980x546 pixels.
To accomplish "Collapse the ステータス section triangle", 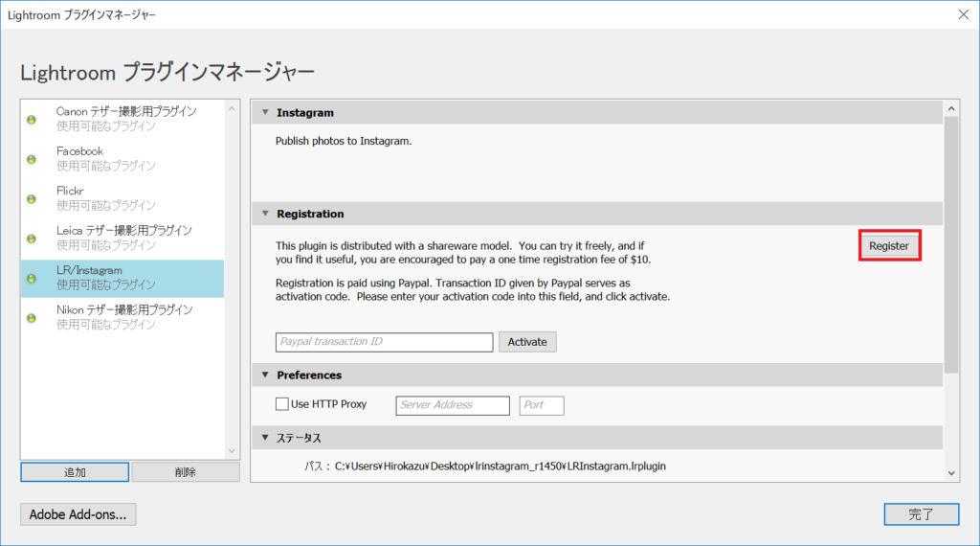I will [265, 437].
